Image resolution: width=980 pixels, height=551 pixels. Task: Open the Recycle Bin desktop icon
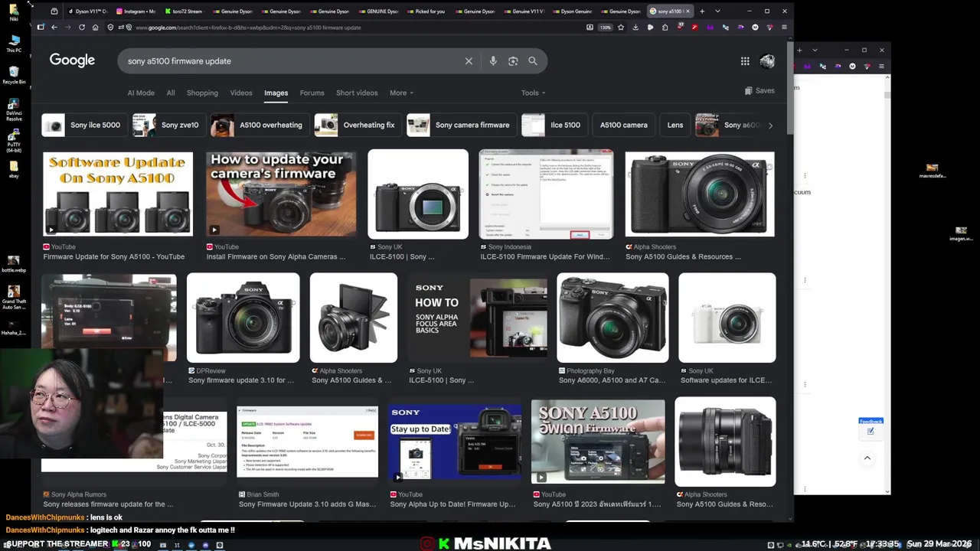coord(14,75)
